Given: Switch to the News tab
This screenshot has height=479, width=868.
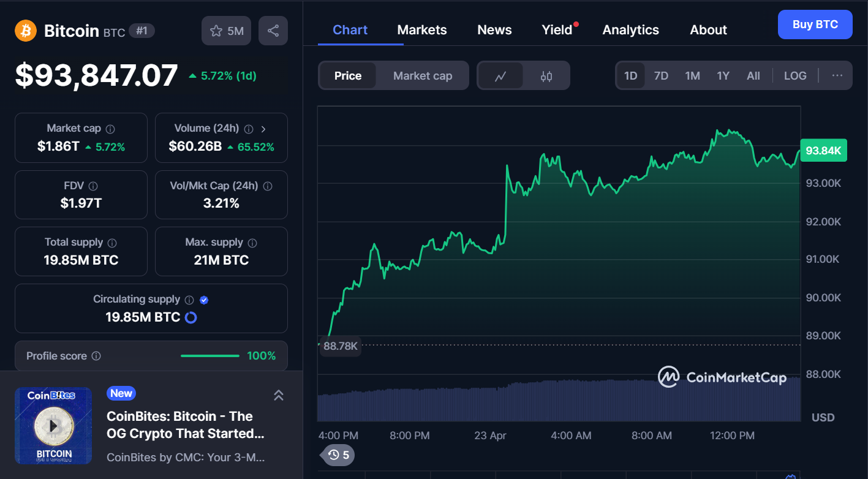Looking at the screenshot, I should point(494,30).
